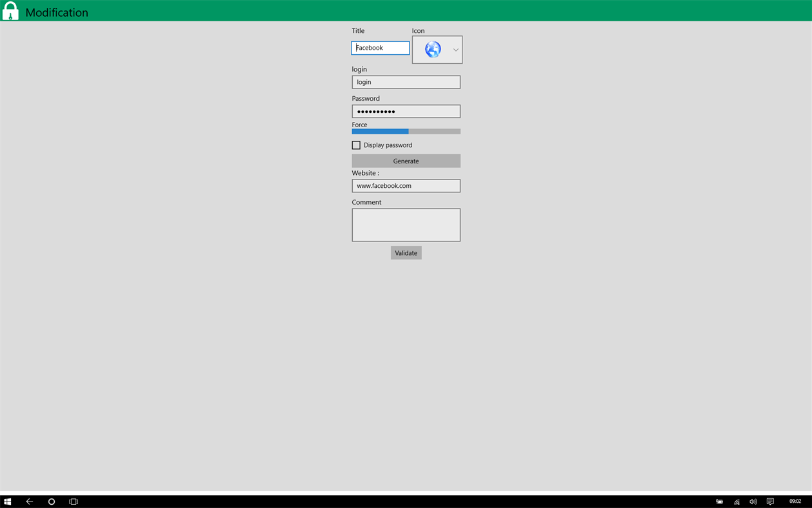Image resolution: width=812 pixels, height=508 pixels.
Task: Toggle Display password off after checking it
Action: click(x=355, y=145)
